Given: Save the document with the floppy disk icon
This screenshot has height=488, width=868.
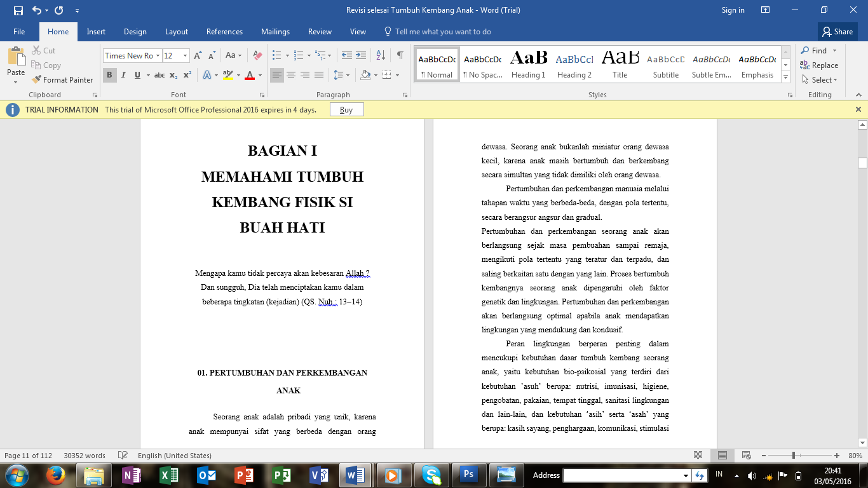Looking at the screenshot, I should [x=18, y=10].
